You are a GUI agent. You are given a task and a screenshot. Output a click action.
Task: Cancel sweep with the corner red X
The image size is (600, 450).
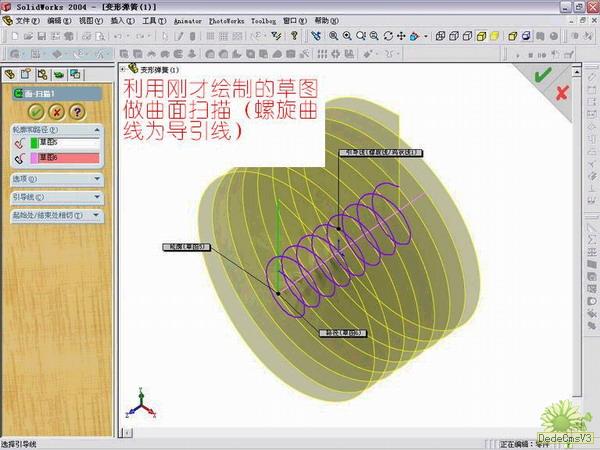(561, 92)
